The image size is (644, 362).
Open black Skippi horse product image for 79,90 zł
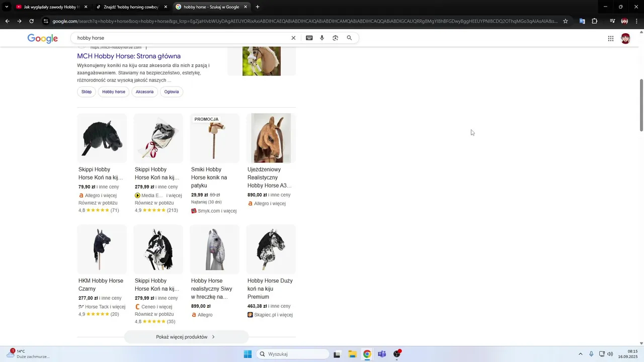coord(102,138)
